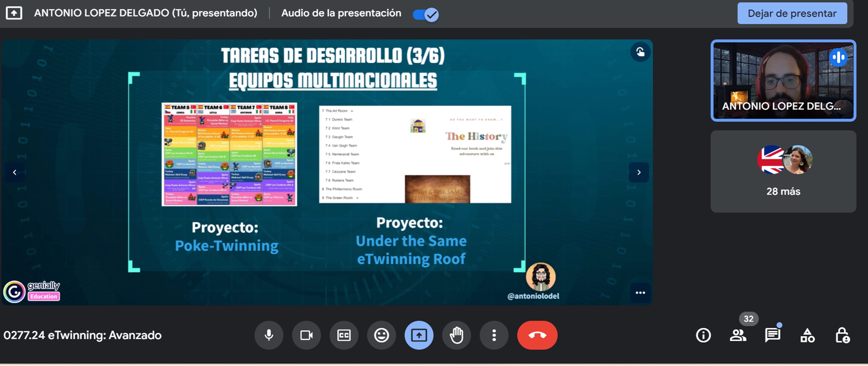Mute the microphone
Screen dimensions: 868x366
(x=269, y=335)
